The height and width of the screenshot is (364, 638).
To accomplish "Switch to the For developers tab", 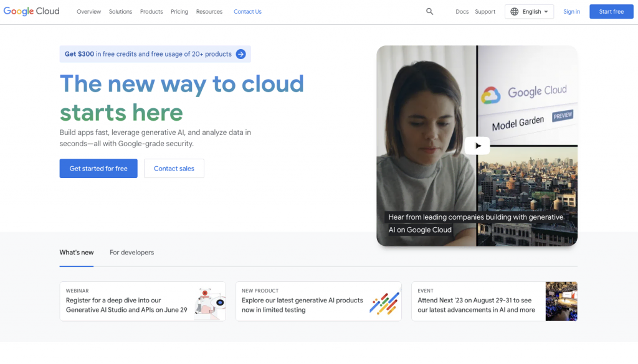I will [x=131, y=253].
